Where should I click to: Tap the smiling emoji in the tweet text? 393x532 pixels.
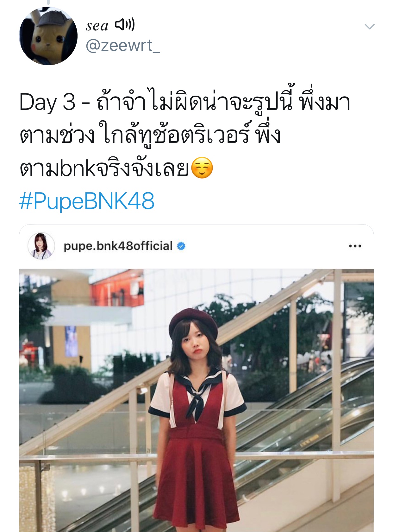point(202,168)
